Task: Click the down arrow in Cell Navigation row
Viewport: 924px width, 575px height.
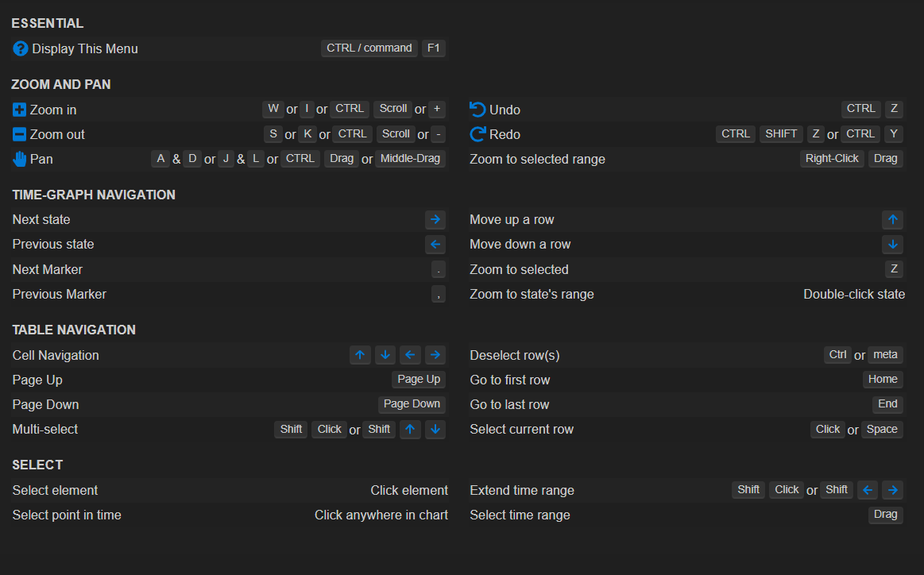Action: (385, 355)
